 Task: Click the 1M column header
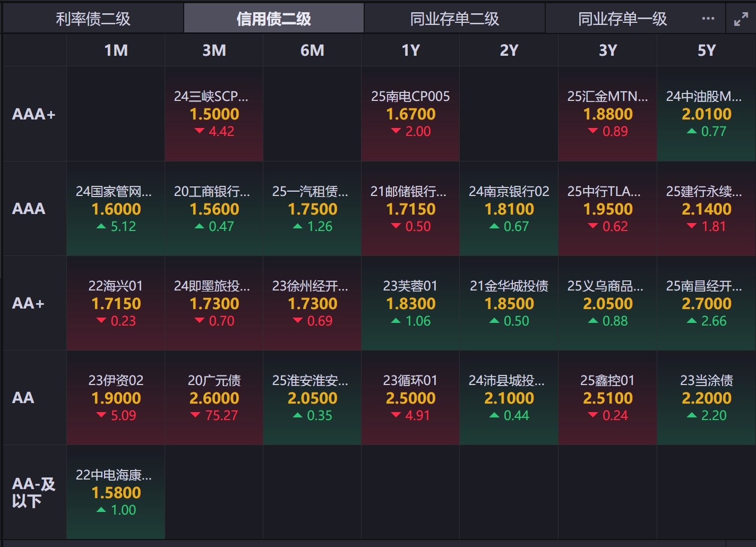pos(116,50)
